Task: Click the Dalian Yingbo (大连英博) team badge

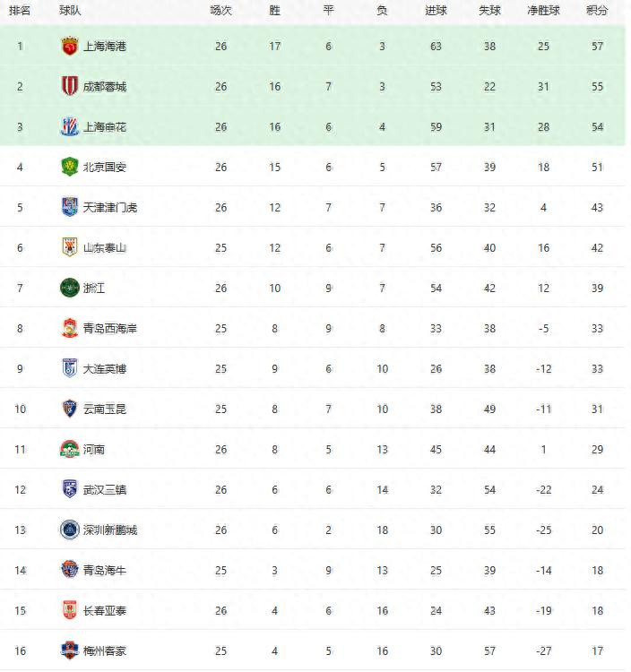Action: click(x=70, y=369)
